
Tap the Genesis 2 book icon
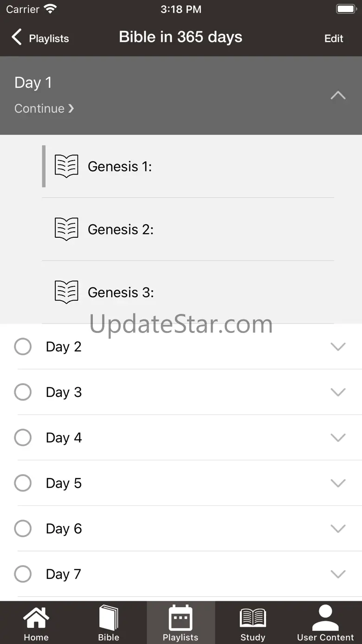pyautogui.click(x=66, y=229)
